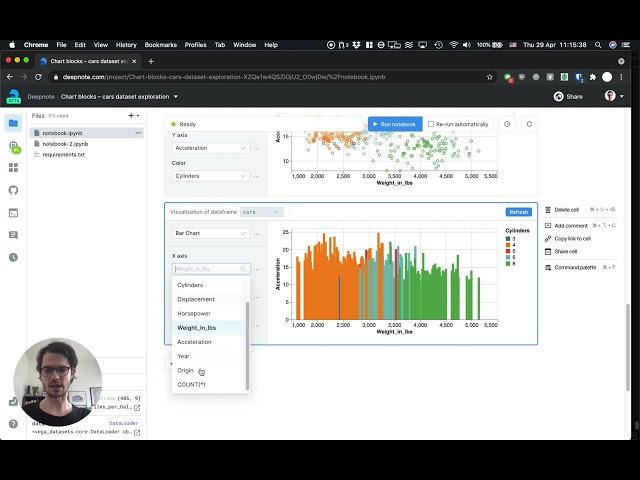Open the integrations grid icon in sidebar

point(13,168)
